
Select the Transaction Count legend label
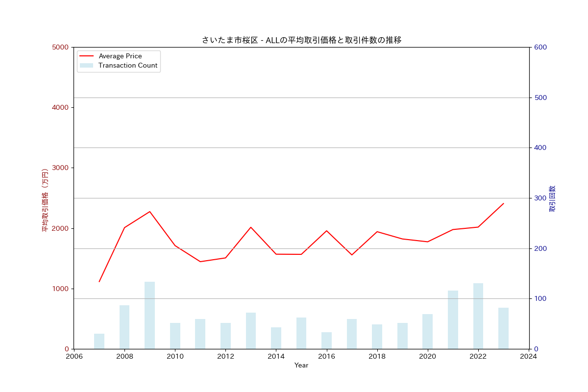click(128, 66)
